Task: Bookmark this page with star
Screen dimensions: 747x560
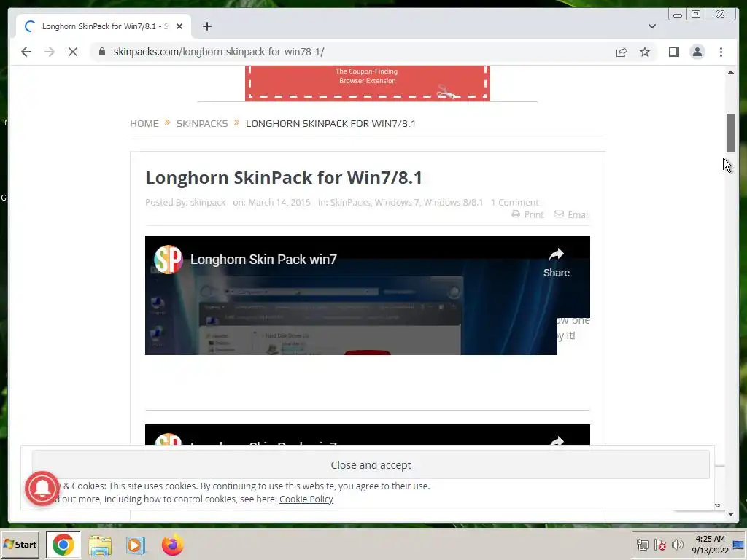Action: [645, 52]
